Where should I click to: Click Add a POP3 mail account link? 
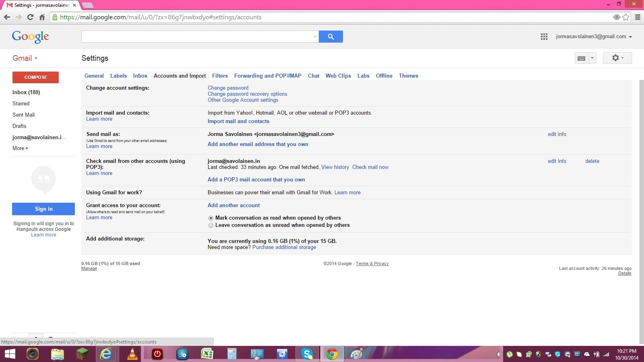256,179
